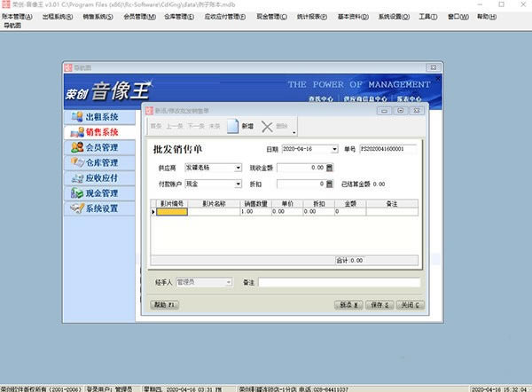Click the 保存 save button
The image size is (532, 392).
[x=379, y=305]
